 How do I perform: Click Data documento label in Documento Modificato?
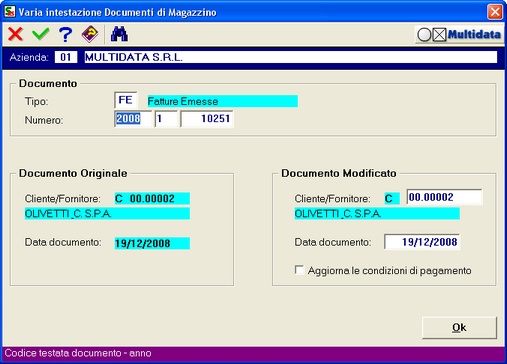333,242
